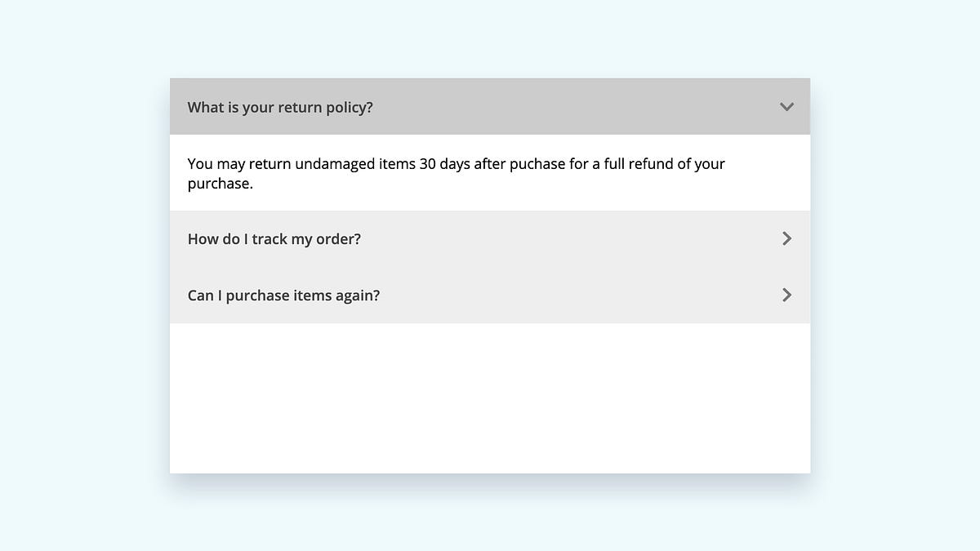This screenshot has height=551, width=980.
Task: Click the empty white area below the accordion
Action: pos(490,398)
